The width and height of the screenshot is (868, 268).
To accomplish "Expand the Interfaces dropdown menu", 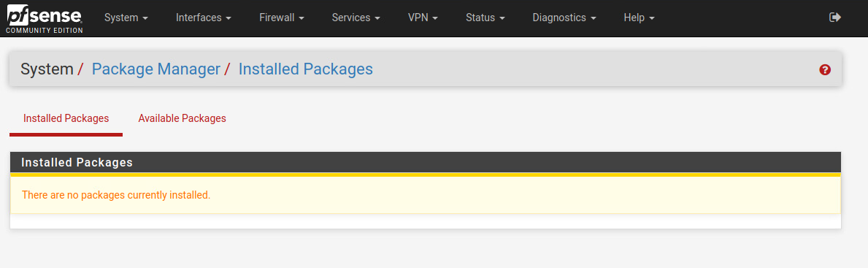I will (x=203, y=18).
